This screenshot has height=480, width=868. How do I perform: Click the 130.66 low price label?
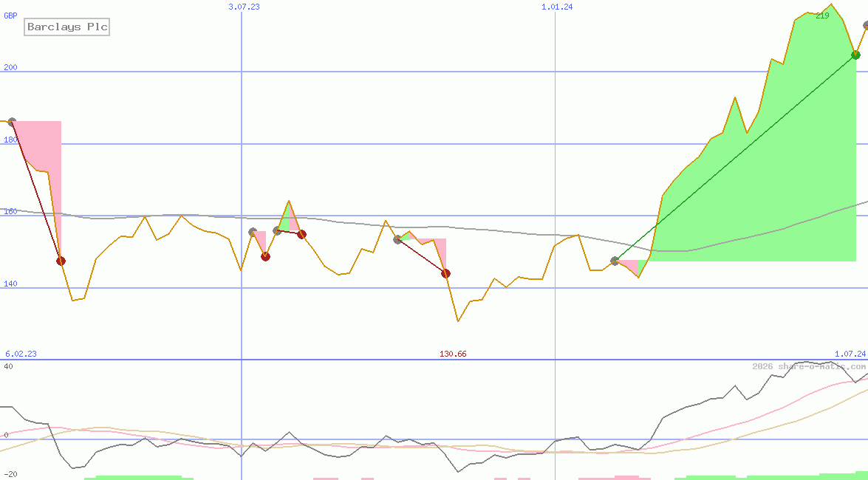tap(453, 354)
